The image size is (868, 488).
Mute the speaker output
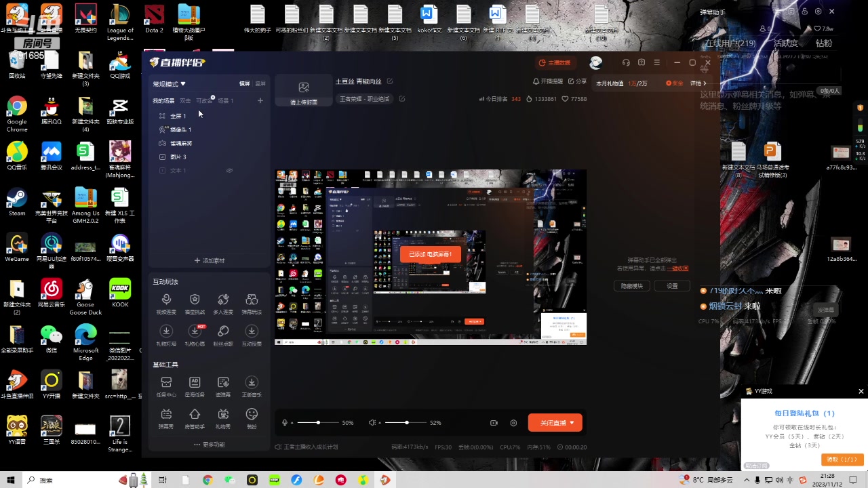(x=371, y=423)
